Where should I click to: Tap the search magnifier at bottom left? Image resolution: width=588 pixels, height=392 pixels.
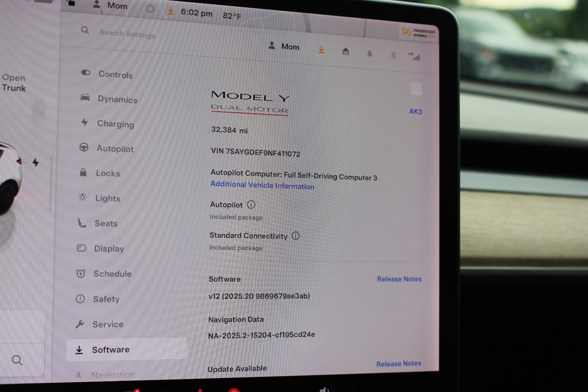click(17, 360)
